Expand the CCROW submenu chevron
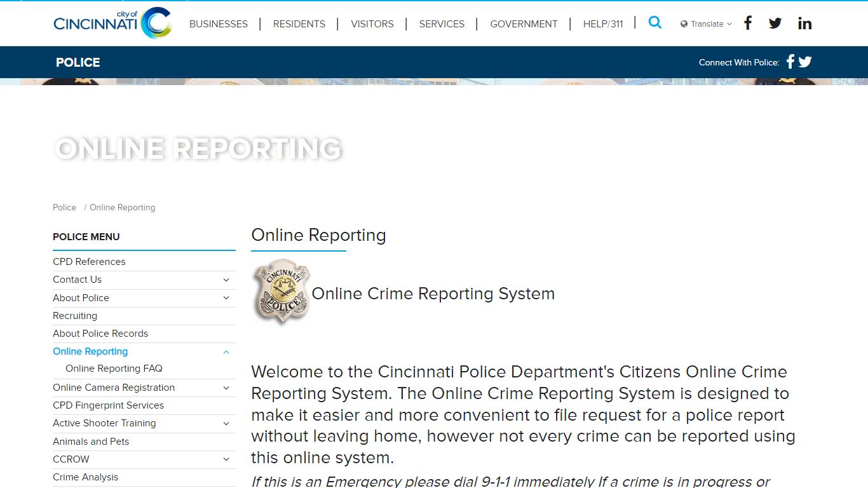This screenshot has height=488, width=868. point(226,459)
